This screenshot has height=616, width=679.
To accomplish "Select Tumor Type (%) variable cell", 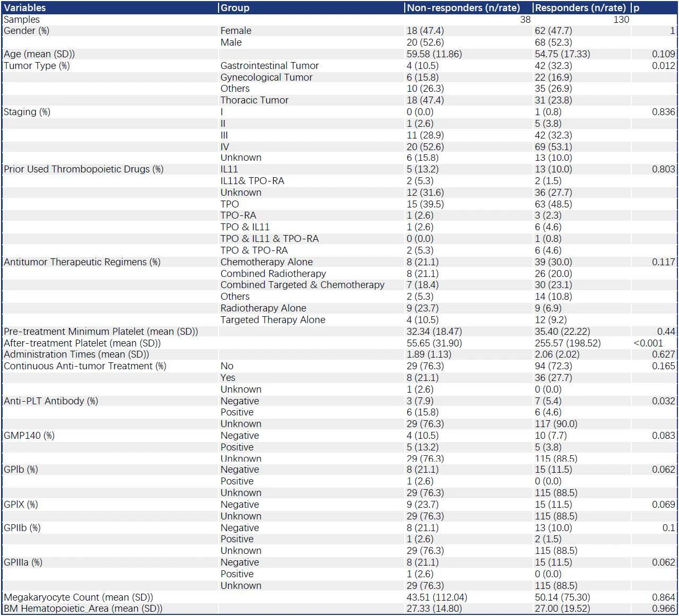I will [x=37, y=66].
